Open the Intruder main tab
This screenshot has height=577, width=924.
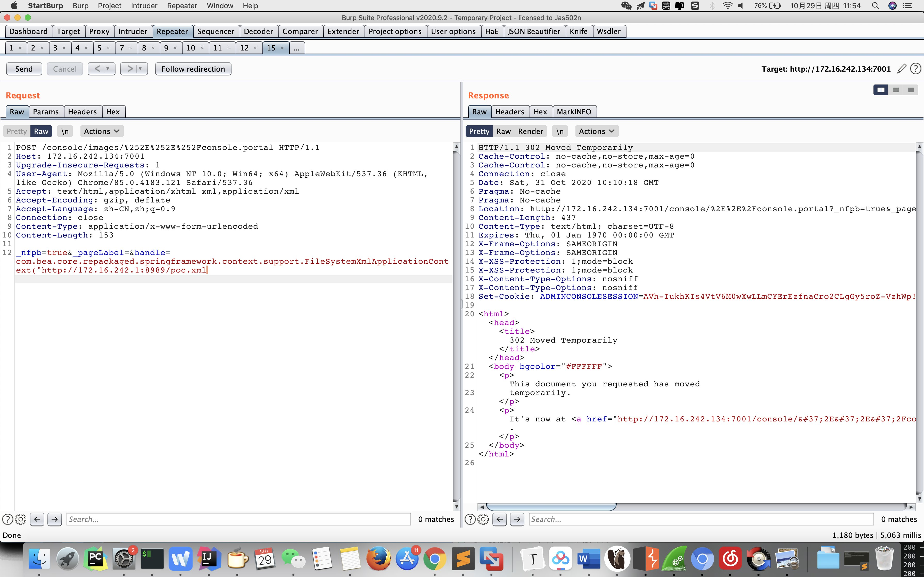point(133,31)
